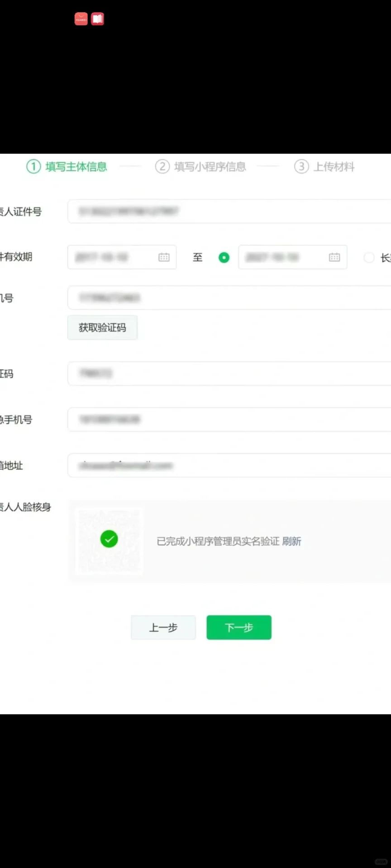
Task: Open the start date calendar icon
Action: [x=164, y=257]
